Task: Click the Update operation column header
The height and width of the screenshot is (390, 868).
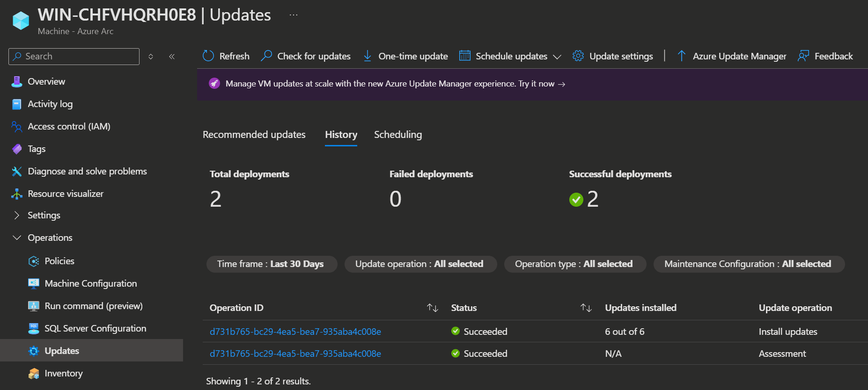Action: click(795, 308)
